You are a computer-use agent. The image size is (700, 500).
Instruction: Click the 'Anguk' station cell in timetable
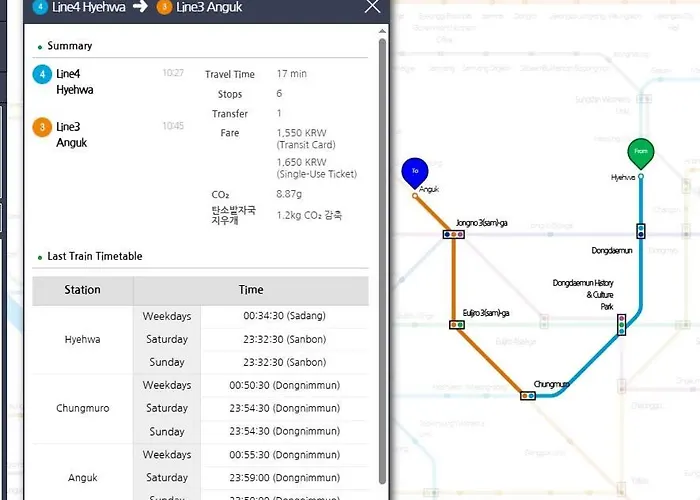click(83, 478)
